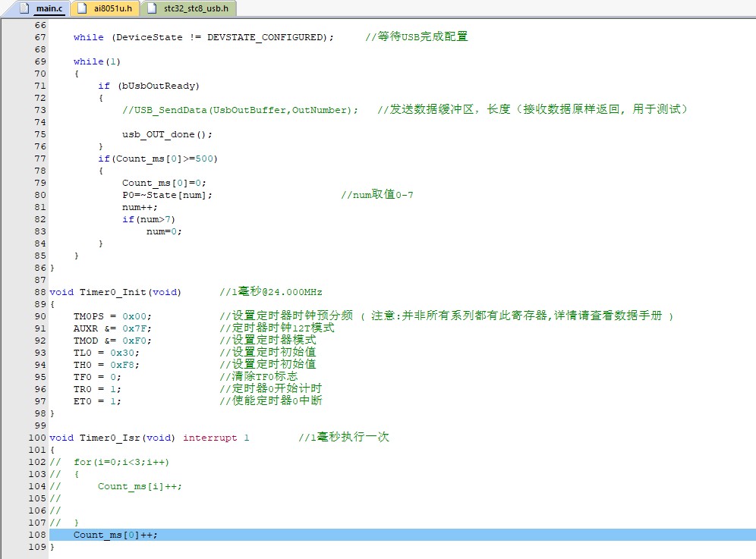The width and height of the screenshot is (756, 559).
Task: Click 'TR0 = 1;' line
Action: click(x=97, y=389)
